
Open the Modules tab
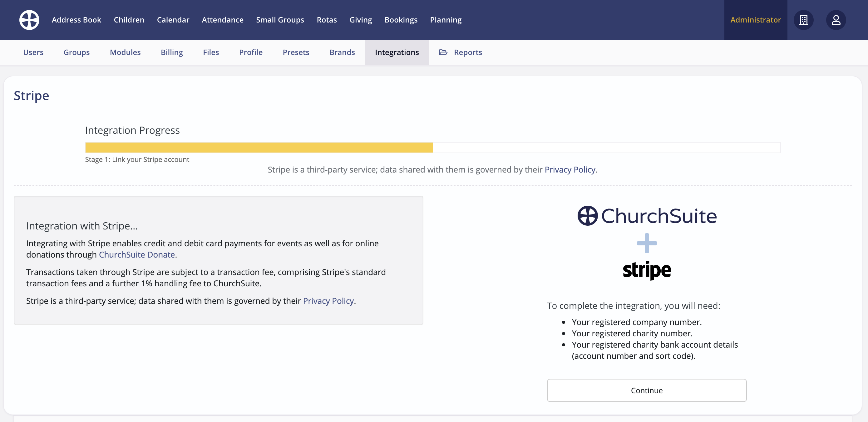125,52
